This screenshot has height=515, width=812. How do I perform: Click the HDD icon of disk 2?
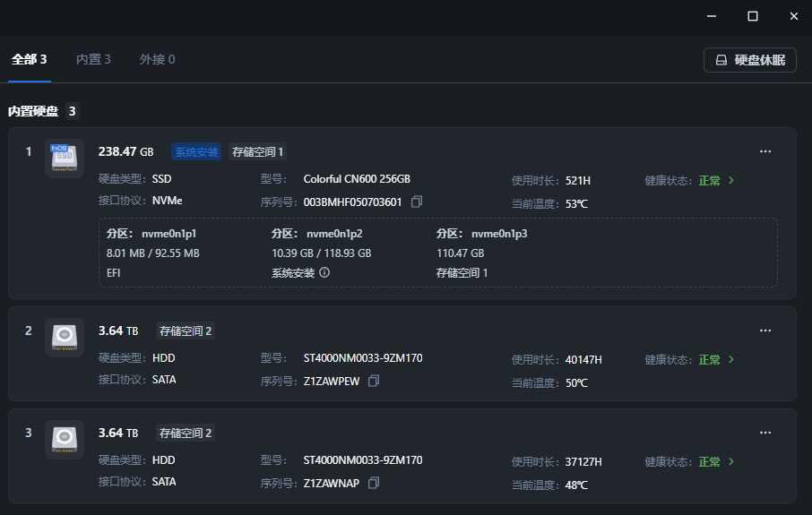(x=65, y=337)
